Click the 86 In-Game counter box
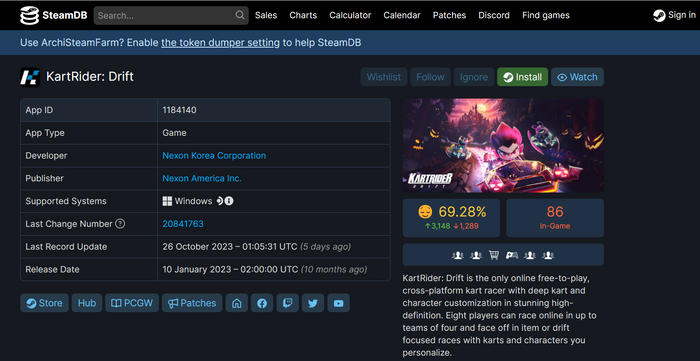 coord(555,218)
